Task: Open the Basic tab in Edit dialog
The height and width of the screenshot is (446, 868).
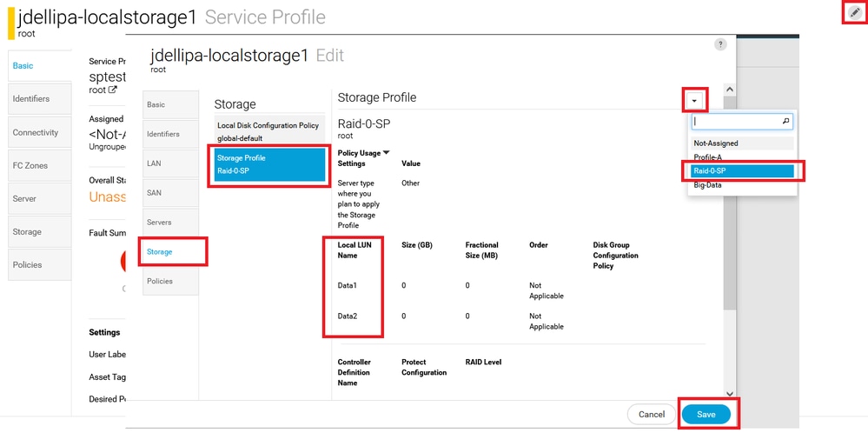Action: [x=170, y=104]
